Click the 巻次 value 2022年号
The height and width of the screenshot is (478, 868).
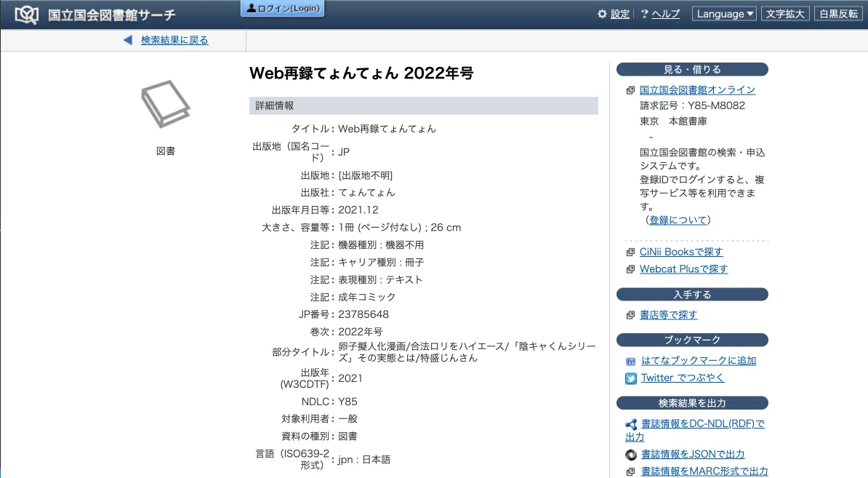[361, 332]
